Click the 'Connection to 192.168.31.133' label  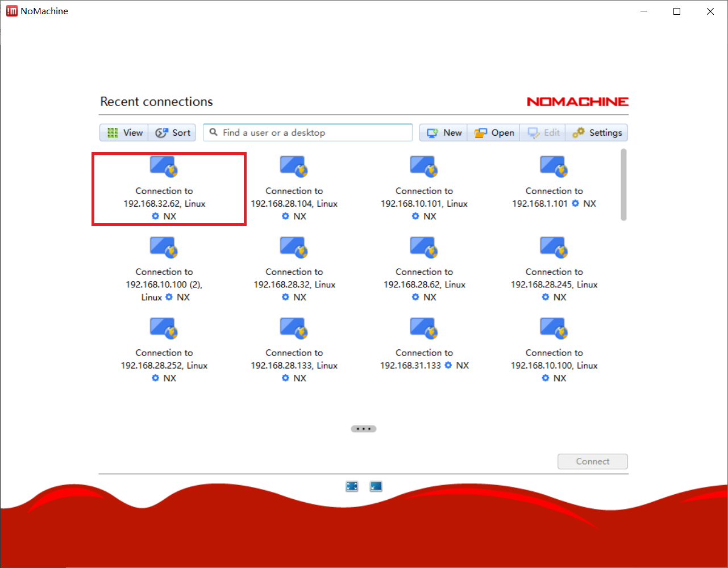tap(425, 359)
